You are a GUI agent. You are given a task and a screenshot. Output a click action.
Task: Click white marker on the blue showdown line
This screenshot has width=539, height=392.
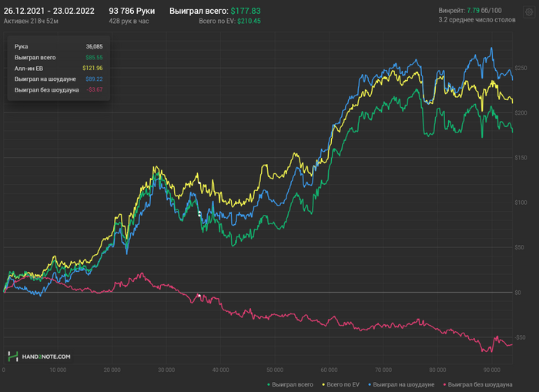(x=200, y=213)
